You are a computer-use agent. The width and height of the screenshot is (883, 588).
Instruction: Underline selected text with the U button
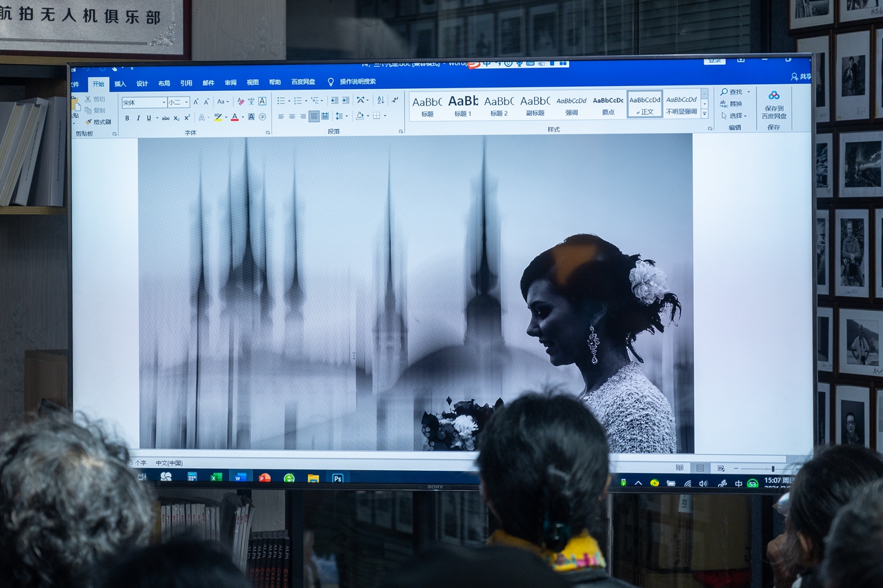(149, 118)
